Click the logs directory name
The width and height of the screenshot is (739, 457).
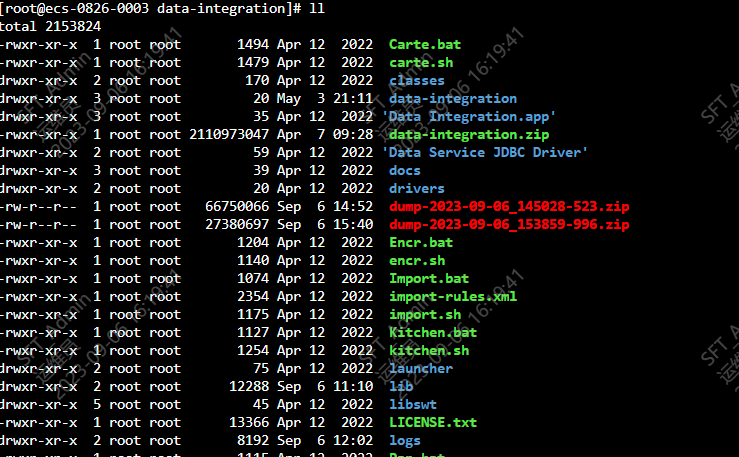coord(405,440)
